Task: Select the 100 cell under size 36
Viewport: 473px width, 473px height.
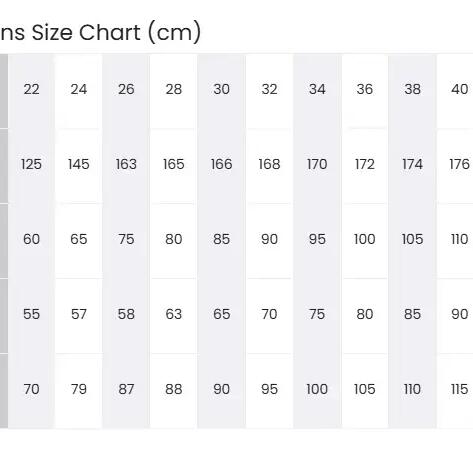Action: click(x=365, y=240)
